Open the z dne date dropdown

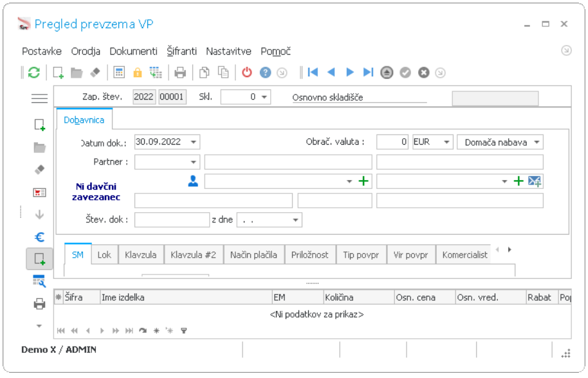point(295,220)
